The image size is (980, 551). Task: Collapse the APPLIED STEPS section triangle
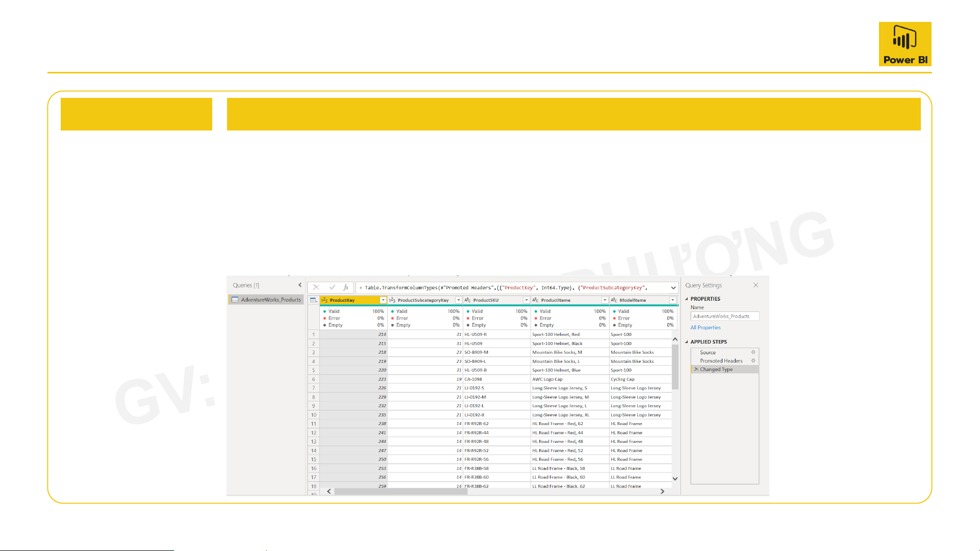687,342
